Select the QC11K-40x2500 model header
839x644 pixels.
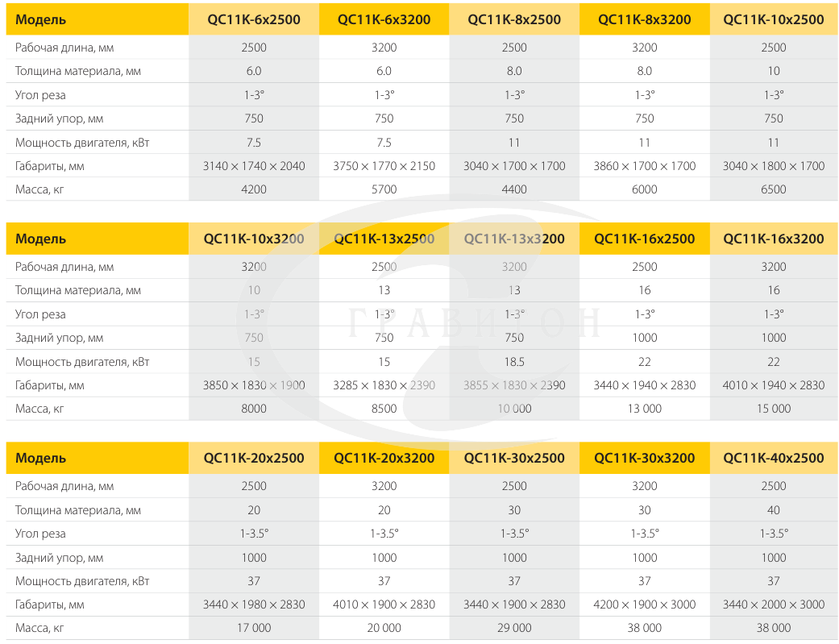pyautogui.click(x=773, y=459)
